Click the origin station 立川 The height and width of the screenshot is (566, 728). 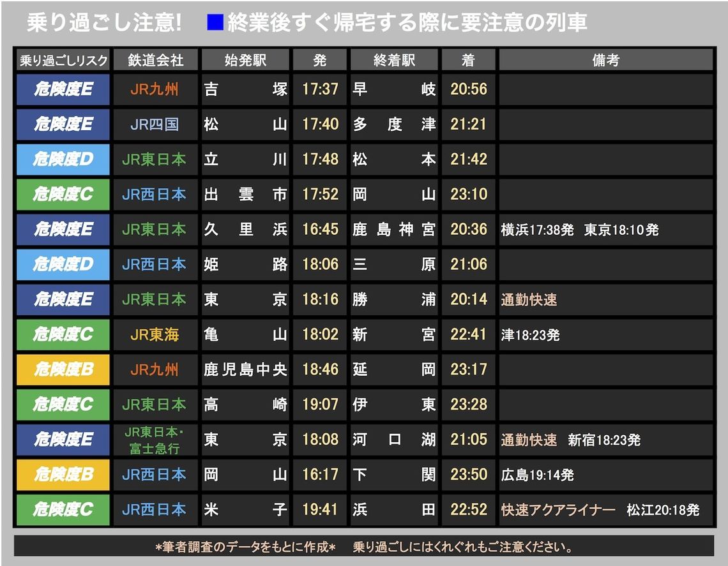pos(245,159)
